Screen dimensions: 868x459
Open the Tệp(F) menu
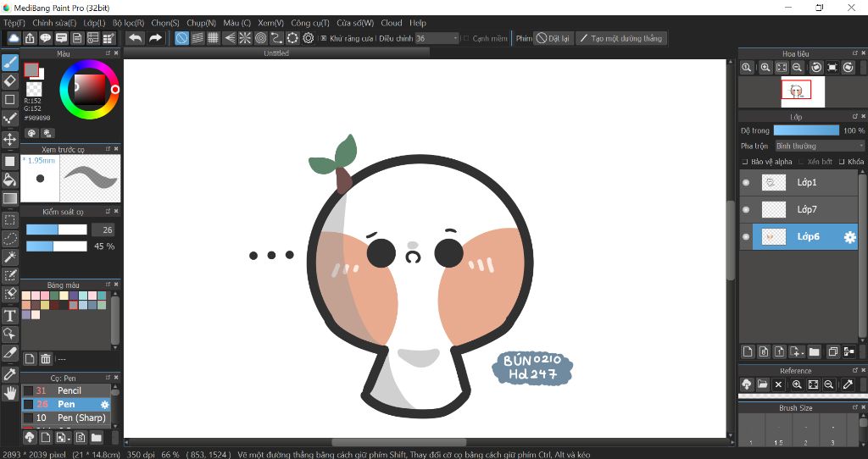tap(14, 23)
